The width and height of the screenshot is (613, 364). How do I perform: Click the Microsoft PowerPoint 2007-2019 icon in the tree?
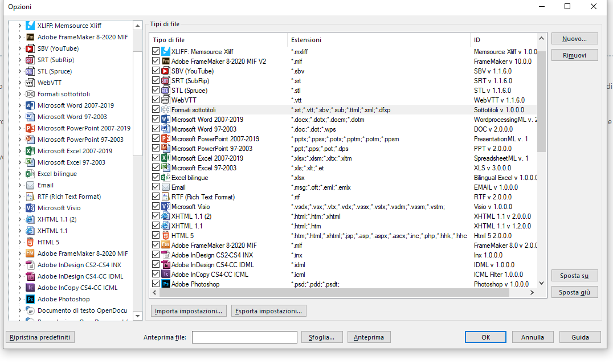pyautogui.click(x=30, y=128)
